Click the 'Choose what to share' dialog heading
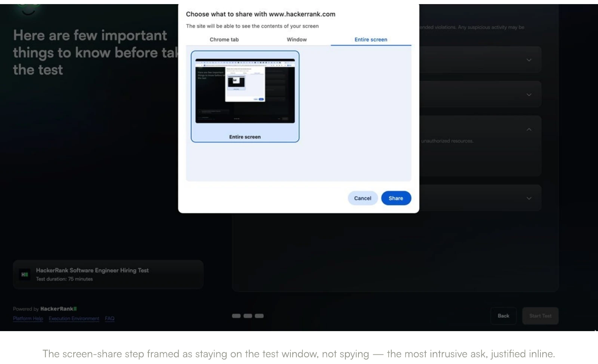This screenshot has width=598, height=364. pyautogui.click(x=261, y=14)
